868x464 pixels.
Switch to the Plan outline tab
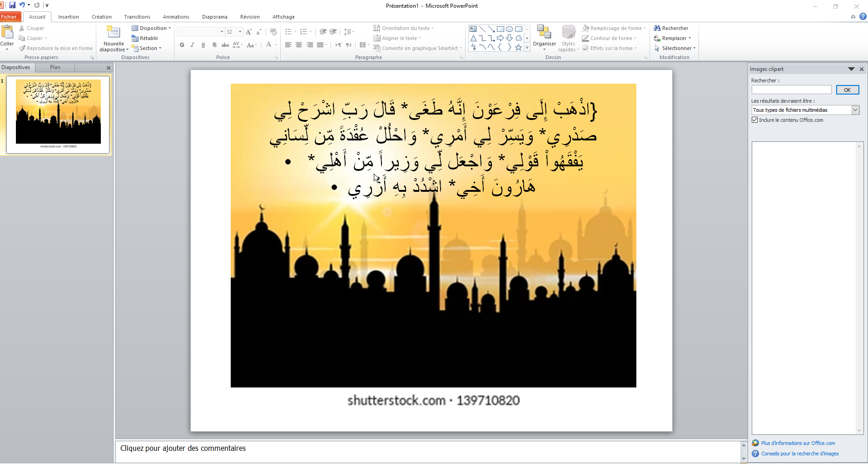point(55,67)
